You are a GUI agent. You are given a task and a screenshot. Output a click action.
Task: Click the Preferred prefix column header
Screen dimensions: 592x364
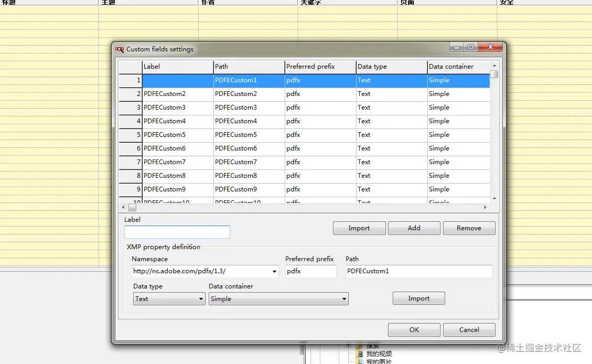tap(320, 67)
